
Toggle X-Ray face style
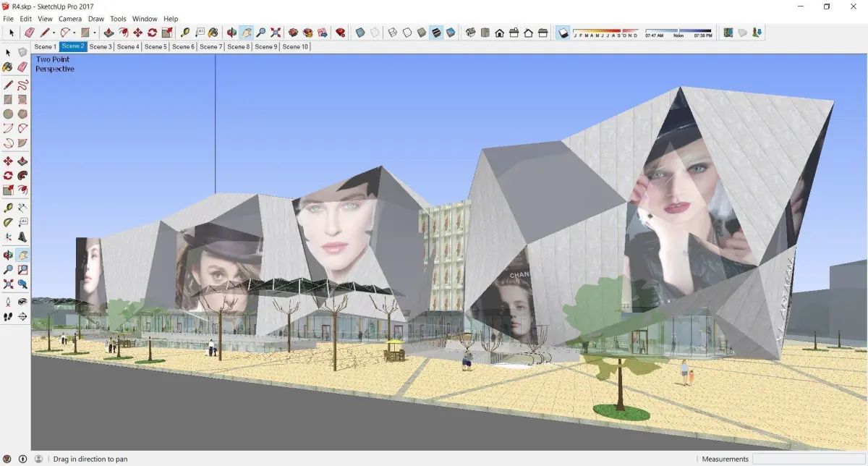359,33
